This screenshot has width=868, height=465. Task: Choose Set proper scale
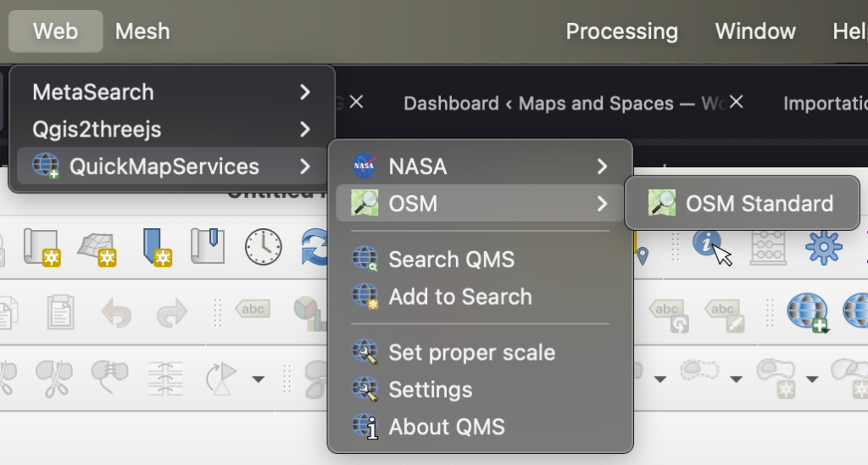480,352
